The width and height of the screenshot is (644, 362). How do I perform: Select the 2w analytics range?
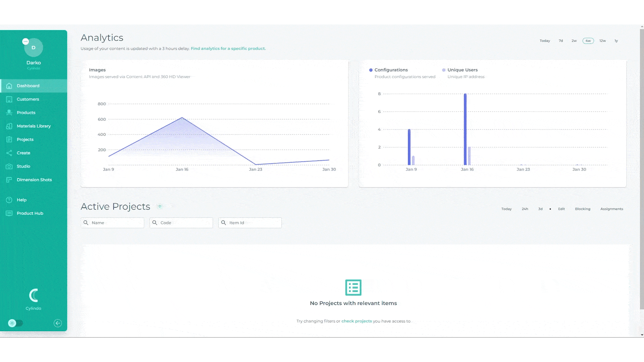coord(574,41)
